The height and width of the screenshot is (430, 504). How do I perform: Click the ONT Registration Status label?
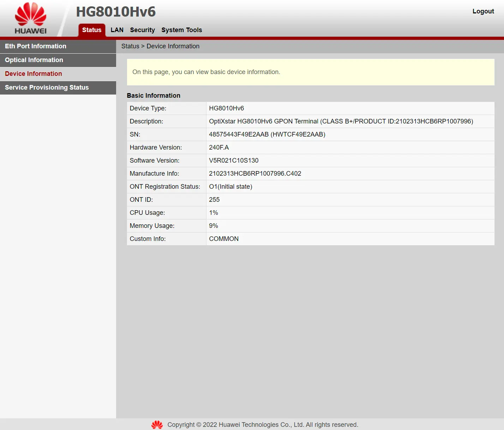coord(165,187)
